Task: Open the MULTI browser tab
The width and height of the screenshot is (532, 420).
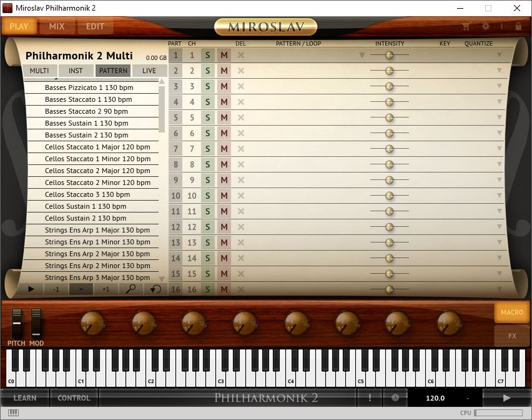Action: coord(39,71)
